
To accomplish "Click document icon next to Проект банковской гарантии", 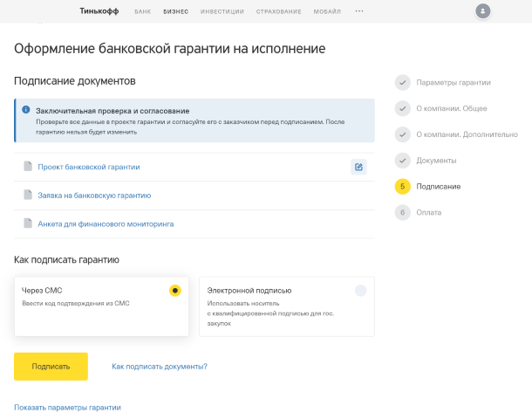I will tap(27, 167).
